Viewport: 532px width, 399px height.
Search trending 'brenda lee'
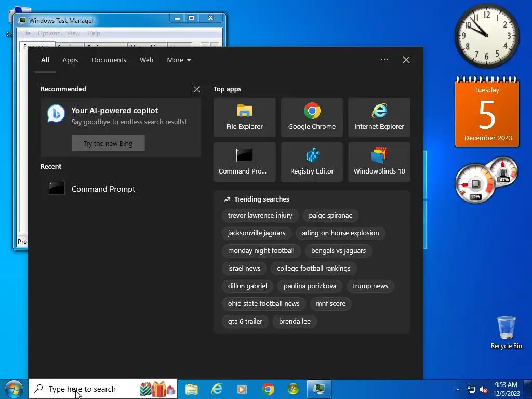[295, 321]
